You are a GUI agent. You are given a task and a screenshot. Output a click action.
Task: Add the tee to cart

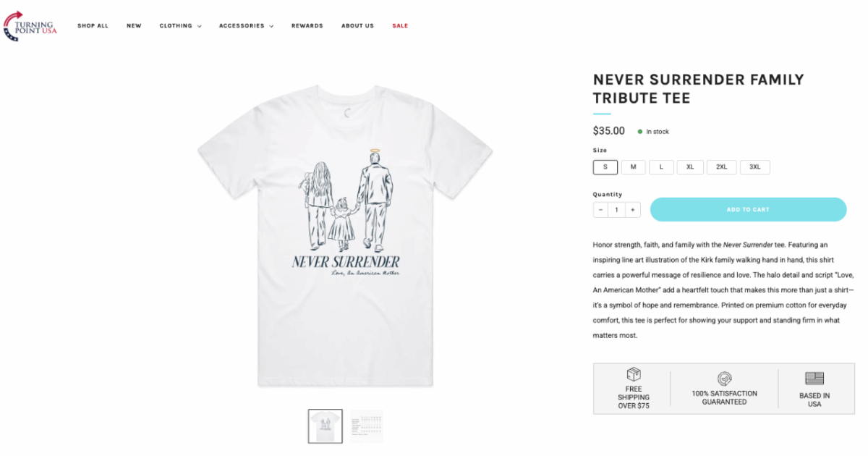click(x=748, y=209)
